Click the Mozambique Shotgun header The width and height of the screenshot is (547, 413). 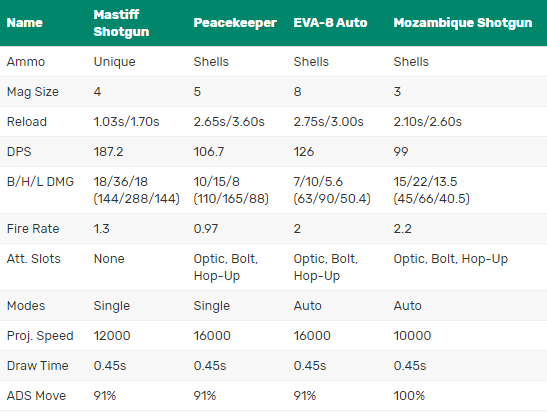pos(463,23)
